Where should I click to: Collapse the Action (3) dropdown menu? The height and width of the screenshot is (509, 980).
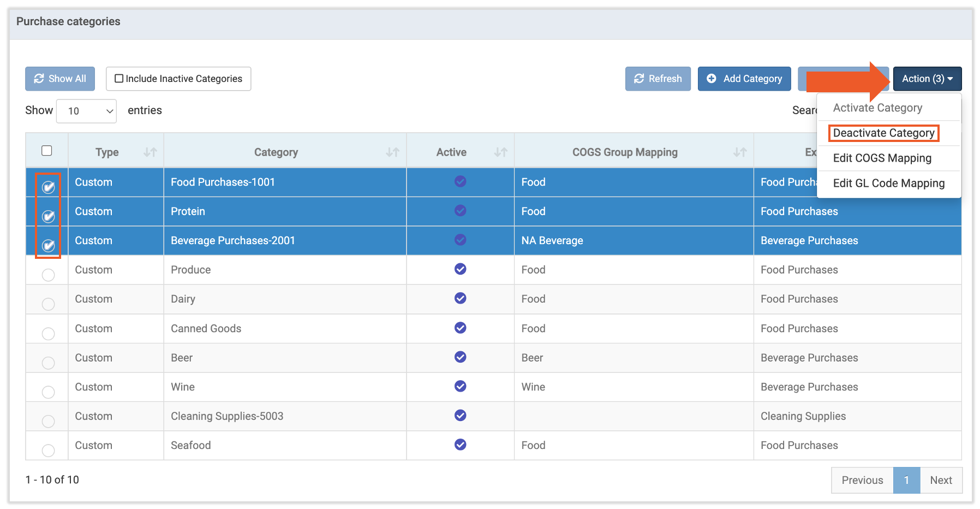927,79
